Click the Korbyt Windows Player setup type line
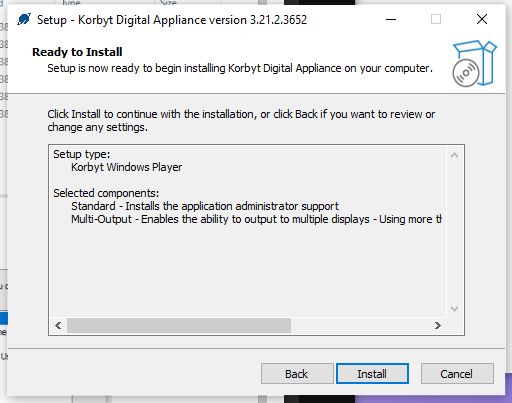Image resolution: width=512 pixels, height=403 pixels. point(126,167)
